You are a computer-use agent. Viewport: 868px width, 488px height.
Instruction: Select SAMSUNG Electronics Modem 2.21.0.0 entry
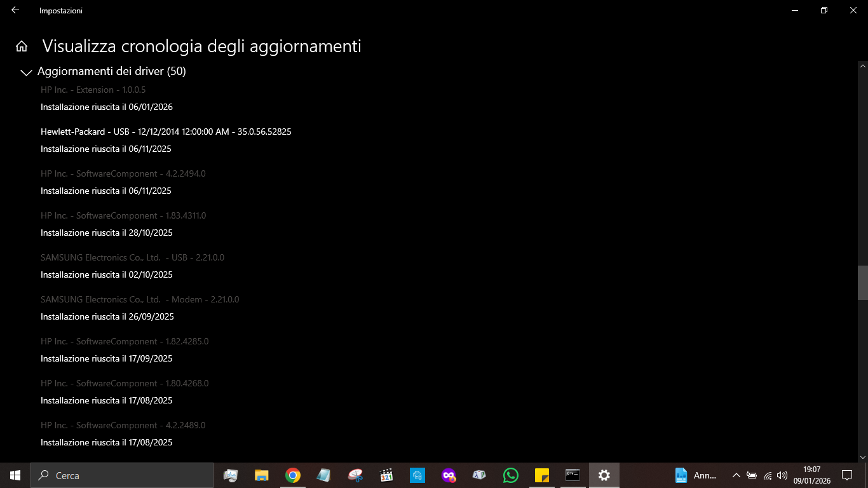tap(140, 299)
